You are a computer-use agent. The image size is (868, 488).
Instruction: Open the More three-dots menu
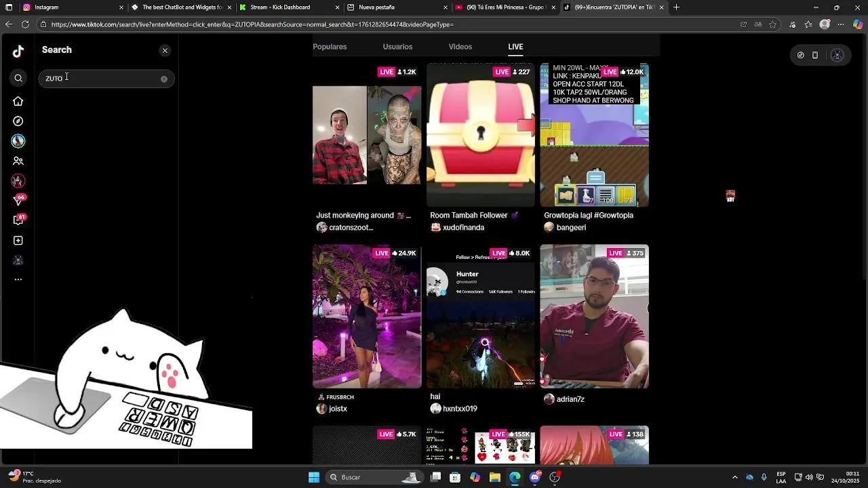tap(18, 279)
